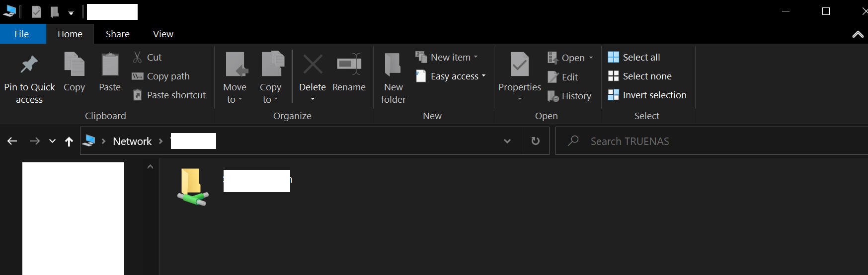Collapse the ribbon with the chevron
This screenshot has height=275, width=868.
coord(858,34)
